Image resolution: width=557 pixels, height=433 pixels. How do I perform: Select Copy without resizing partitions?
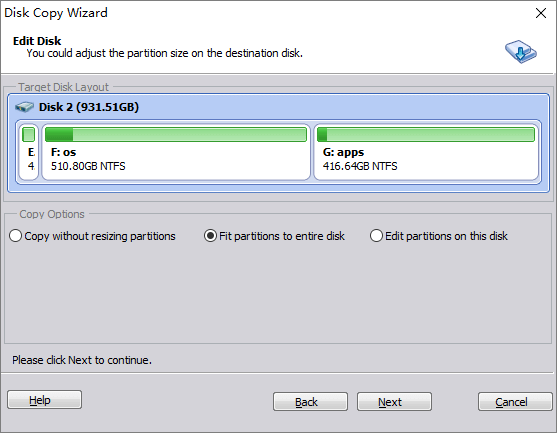coord(92,236)
